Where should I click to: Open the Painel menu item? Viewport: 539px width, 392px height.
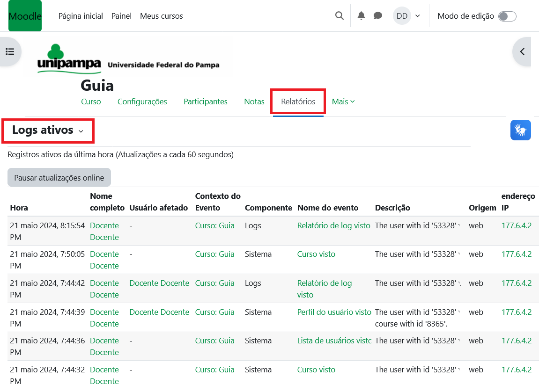(121, 16)
